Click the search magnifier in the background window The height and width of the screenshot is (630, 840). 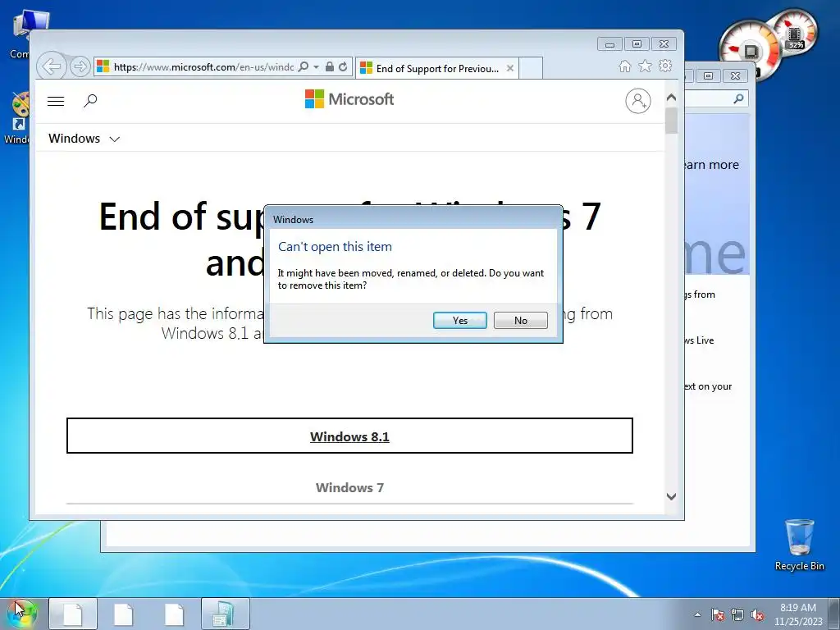[x=739, y=98]
